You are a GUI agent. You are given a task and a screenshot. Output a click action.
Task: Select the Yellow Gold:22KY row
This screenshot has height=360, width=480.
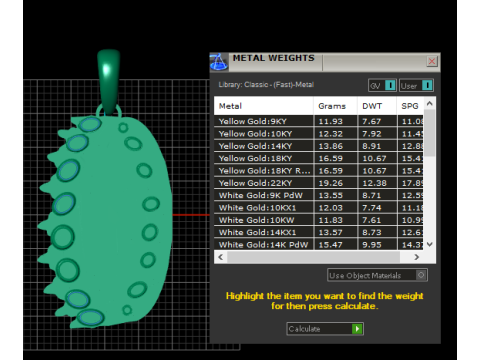tap(318, 183)
